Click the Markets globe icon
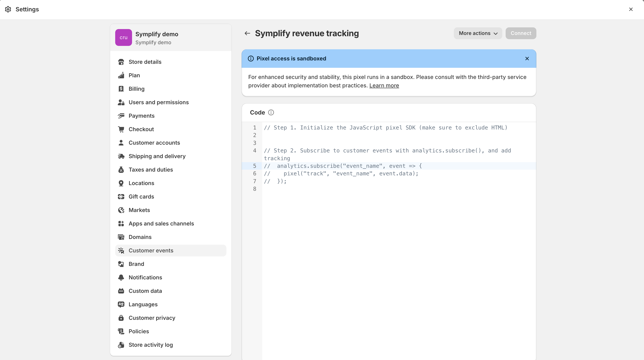Viewport: 644px width, 360px height. [x=121, y=210]
